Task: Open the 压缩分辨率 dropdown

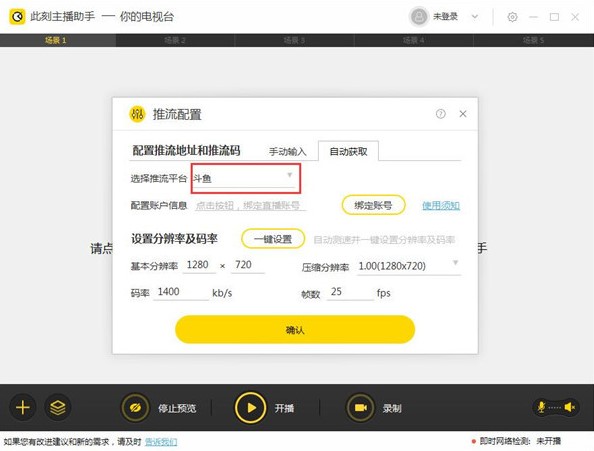Action: 409,266
